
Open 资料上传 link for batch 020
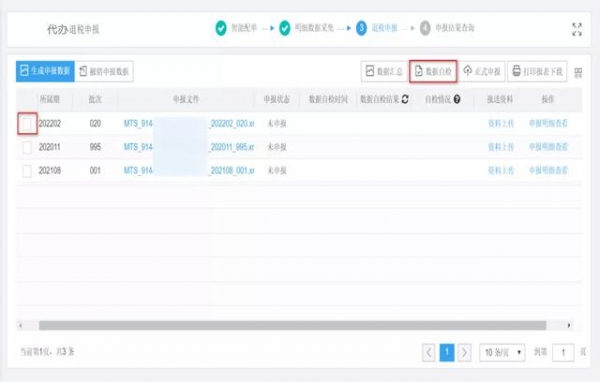pos(501,123)
